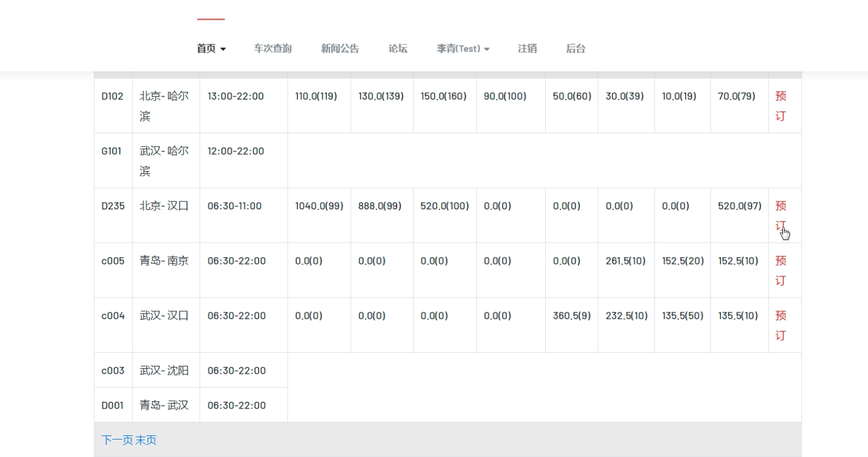Open 新闻公告 in navigation bar

tap(340, 49)
